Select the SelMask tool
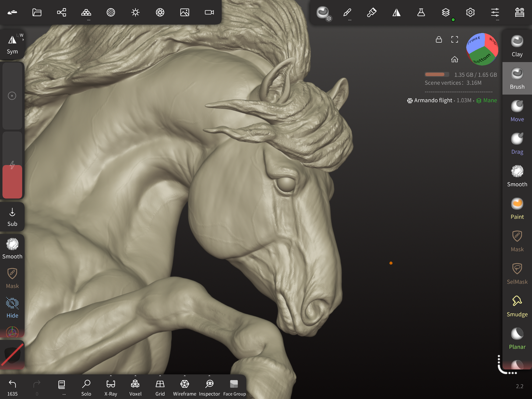This screenshot has height=399, width=532. point(517,273)
